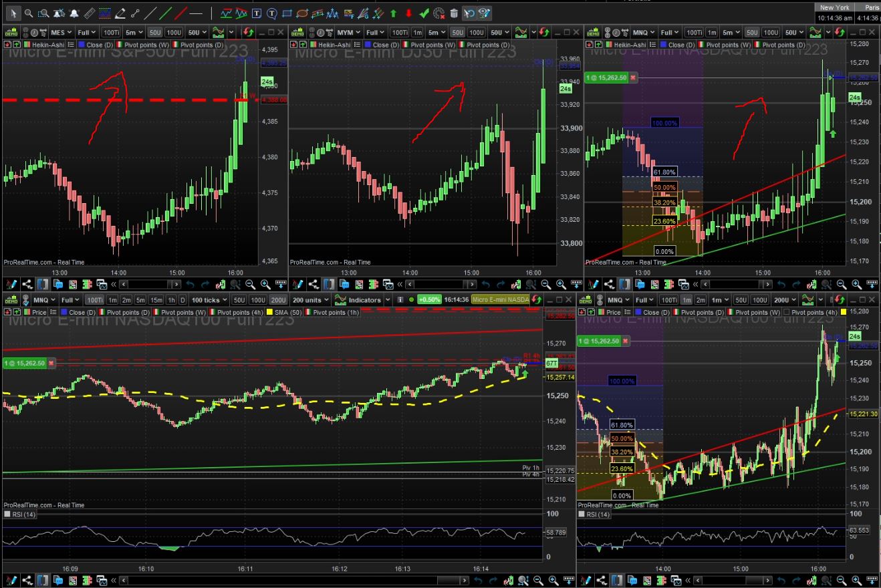Toggle the 1h timeframe button in the 100 ticks chart
881x588 pixels.
[x=172, y=300]
